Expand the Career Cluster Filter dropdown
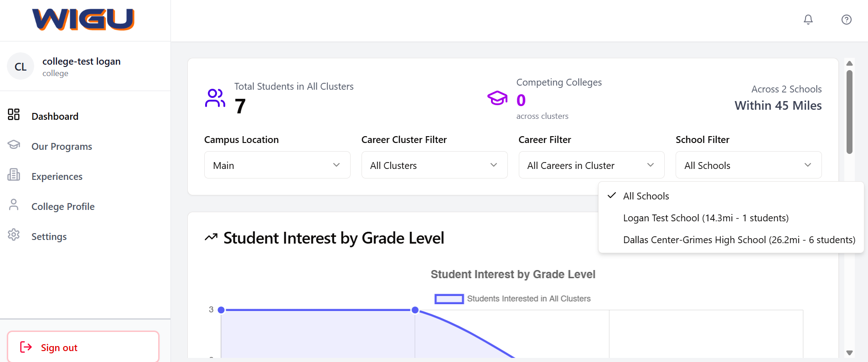Viewport: 868px width, 362px height. click(434, 165)
